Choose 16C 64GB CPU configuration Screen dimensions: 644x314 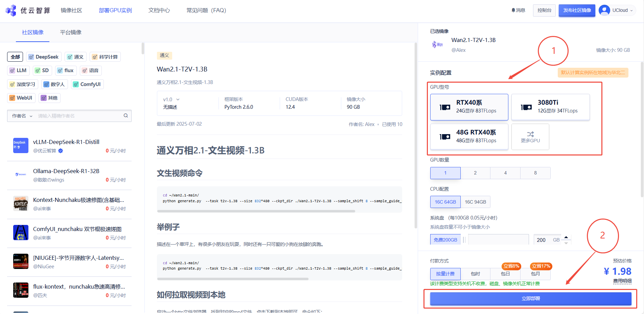[x=445, y=202]
